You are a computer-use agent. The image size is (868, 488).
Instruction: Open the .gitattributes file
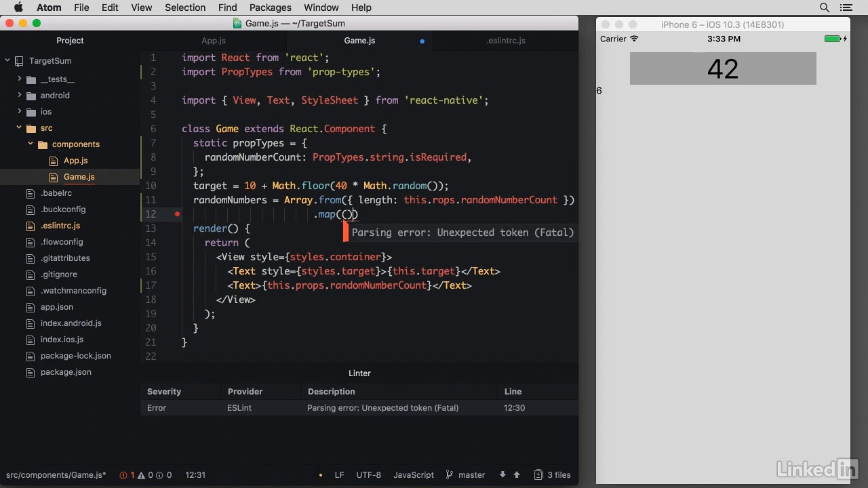pyautogui.click(x=65, y=258)
